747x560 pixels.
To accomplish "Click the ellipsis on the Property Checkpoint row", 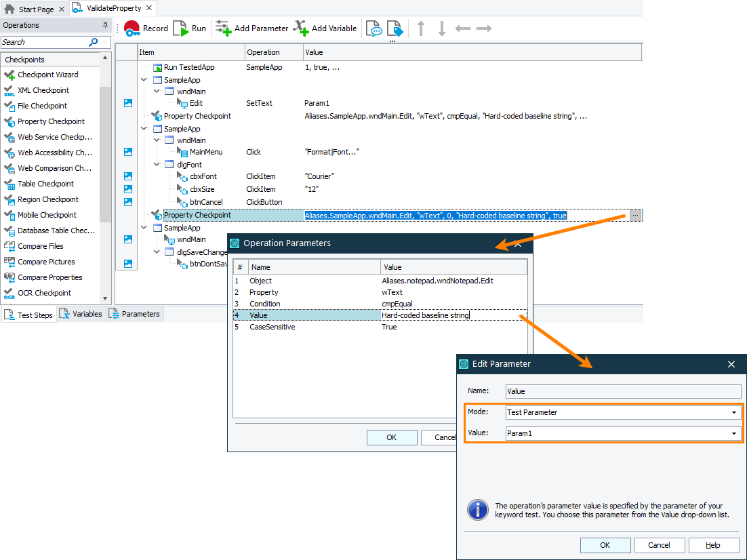I will (x=635, y=215).
